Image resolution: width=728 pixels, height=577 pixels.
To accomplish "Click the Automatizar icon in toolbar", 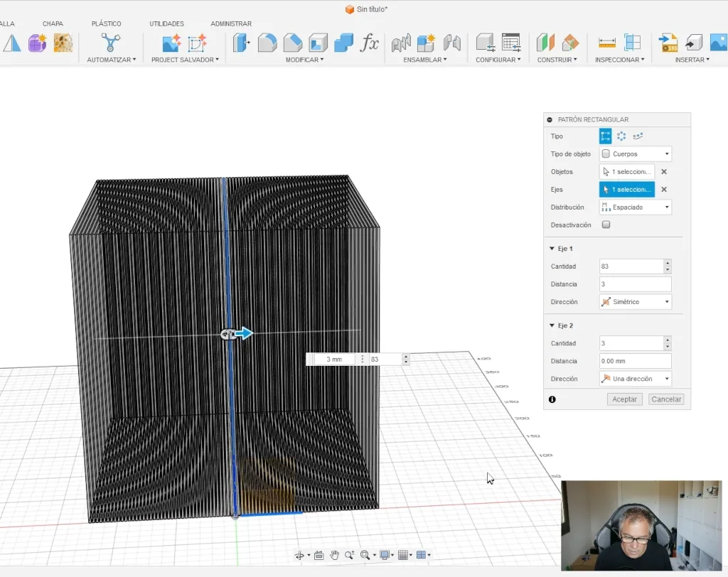I will (x=111, y=43).
